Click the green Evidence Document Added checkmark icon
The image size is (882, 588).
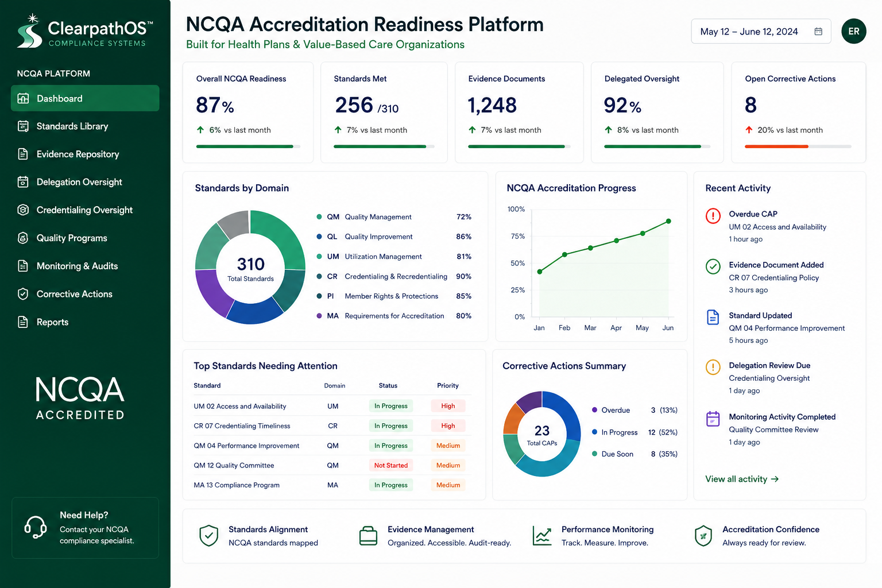coord(713,266)
